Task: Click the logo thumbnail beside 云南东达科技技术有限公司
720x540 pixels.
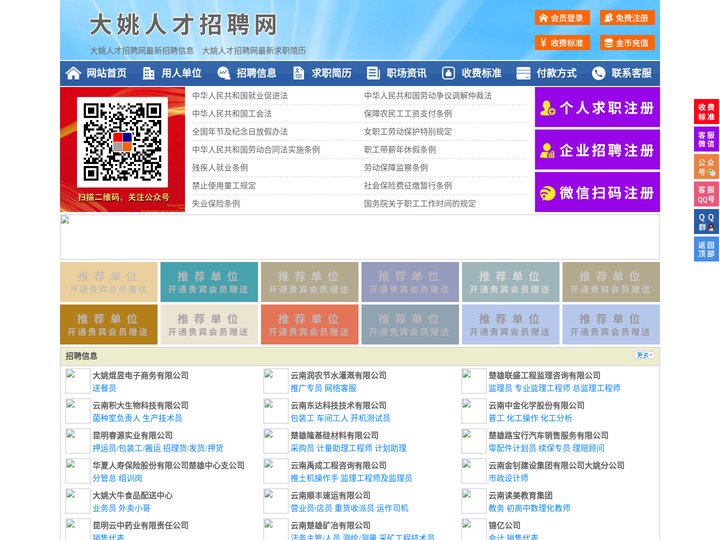Action: [276, 411]
